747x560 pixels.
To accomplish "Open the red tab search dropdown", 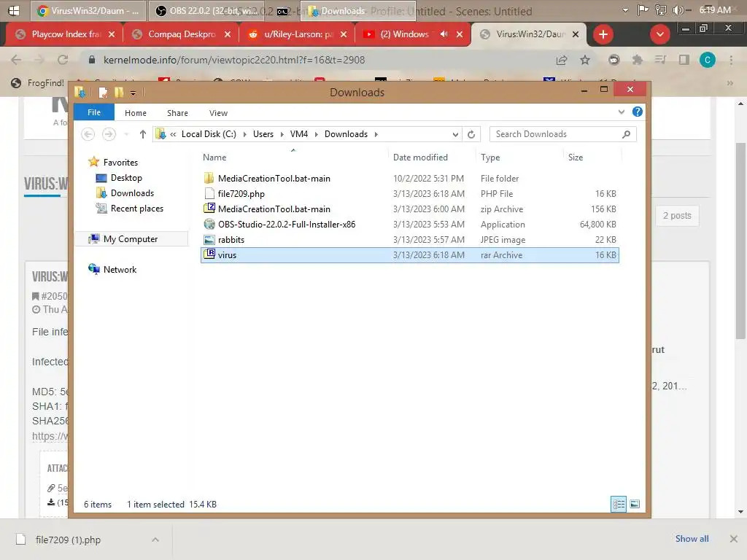I will [x=659, y=34].
